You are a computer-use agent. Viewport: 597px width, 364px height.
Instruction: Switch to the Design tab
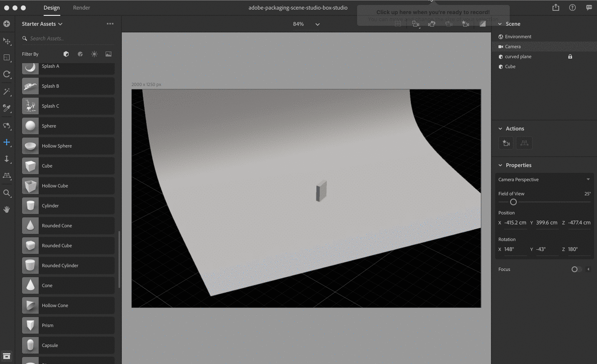[52, 7]
